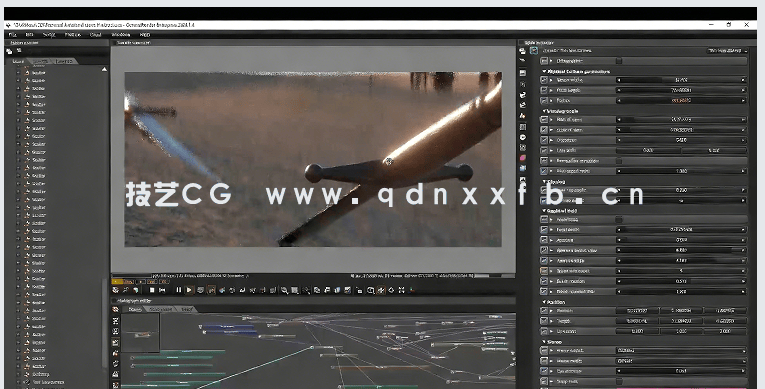Open the Windows menu
The image size is (765, 389).
[121, 35]
